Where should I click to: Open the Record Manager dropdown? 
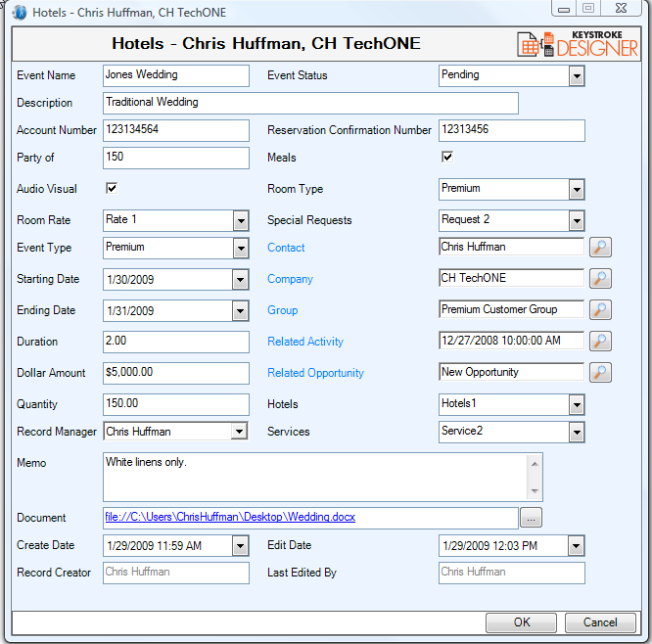pyautogui.click(x=239, y=432)
